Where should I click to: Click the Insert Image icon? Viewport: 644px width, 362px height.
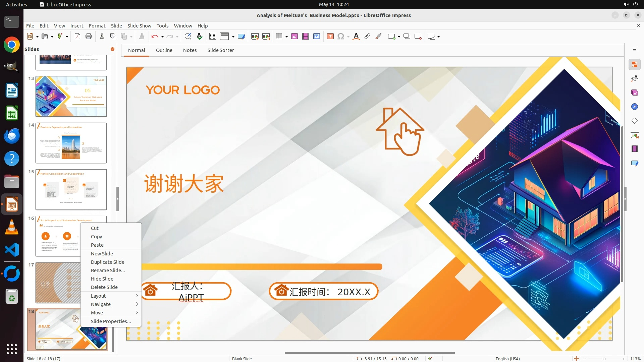click(x=294, y=37)
